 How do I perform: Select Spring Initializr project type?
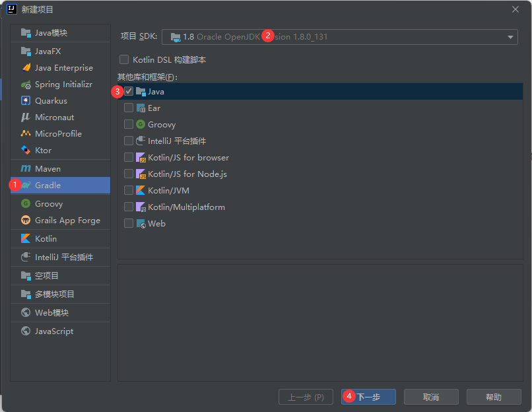(x=60, y=84)
